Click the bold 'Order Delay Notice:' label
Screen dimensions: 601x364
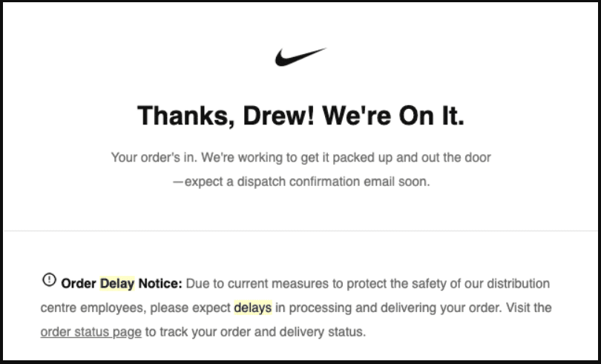click(x=122, y=283)
